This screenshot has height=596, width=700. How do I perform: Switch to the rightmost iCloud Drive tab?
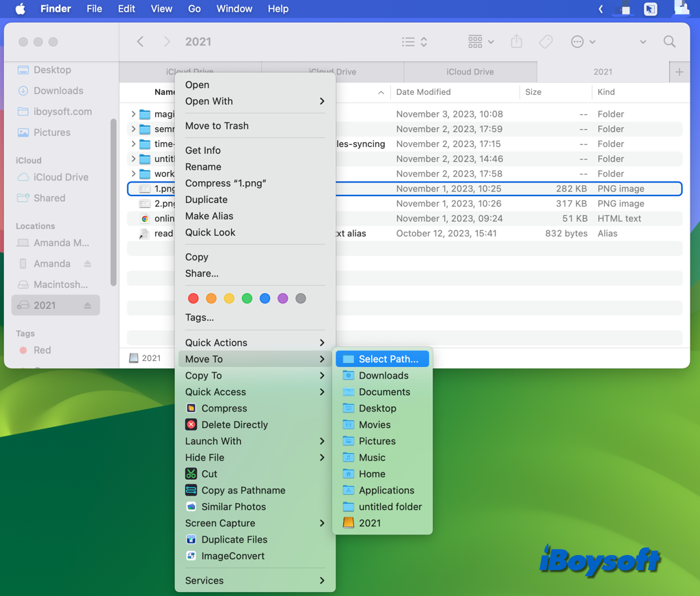471,72
